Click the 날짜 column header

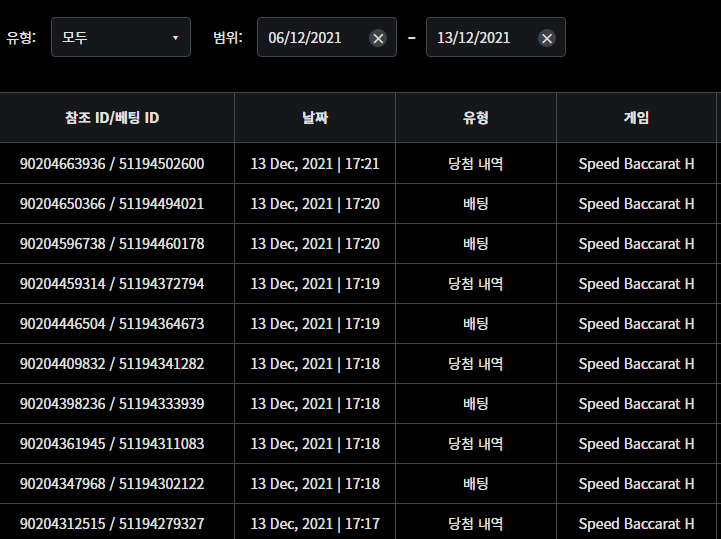click(315, 118)
